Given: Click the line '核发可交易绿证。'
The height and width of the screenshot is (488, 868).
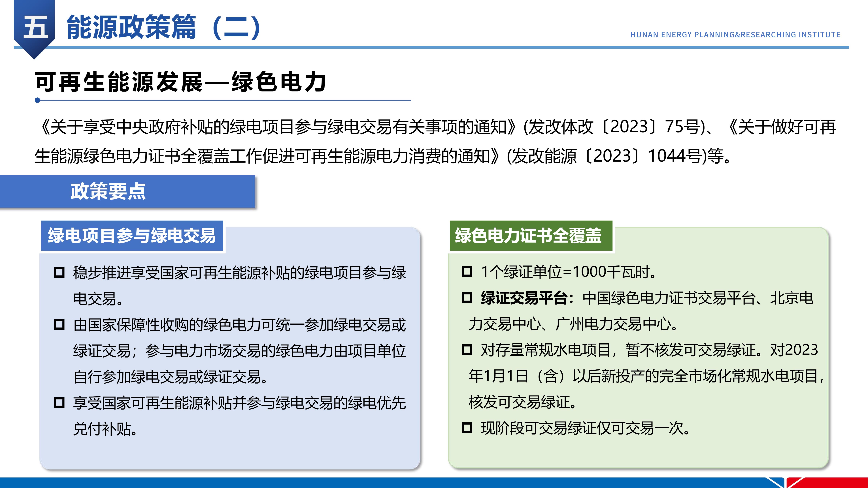Looking at the screenshot, I should [x=523, y=402].
